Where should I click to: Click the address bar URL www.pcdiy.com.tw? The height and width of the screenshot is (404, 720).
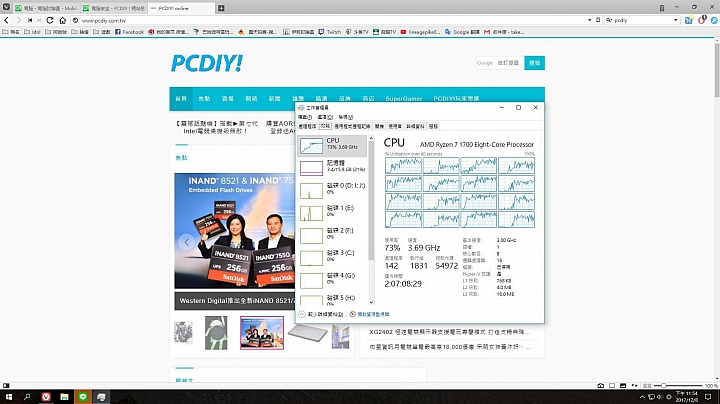tap(104, 21)
